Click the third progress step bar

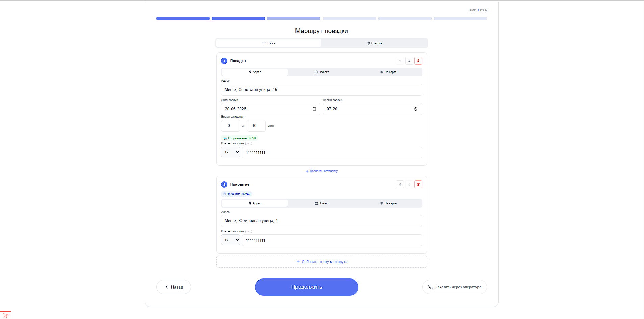[294, 19]
